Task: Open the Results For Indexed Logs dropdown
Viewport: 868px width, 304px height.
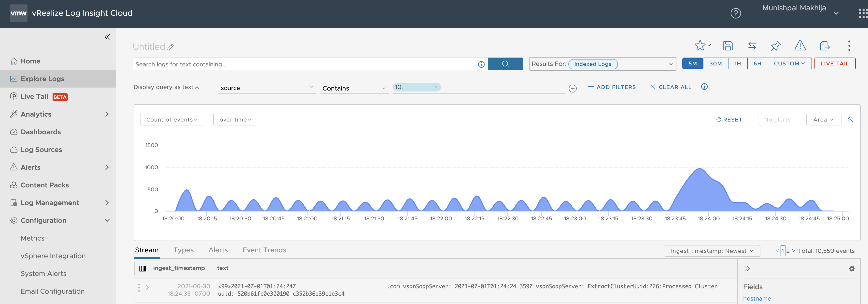Action: [x=602, y=64]
